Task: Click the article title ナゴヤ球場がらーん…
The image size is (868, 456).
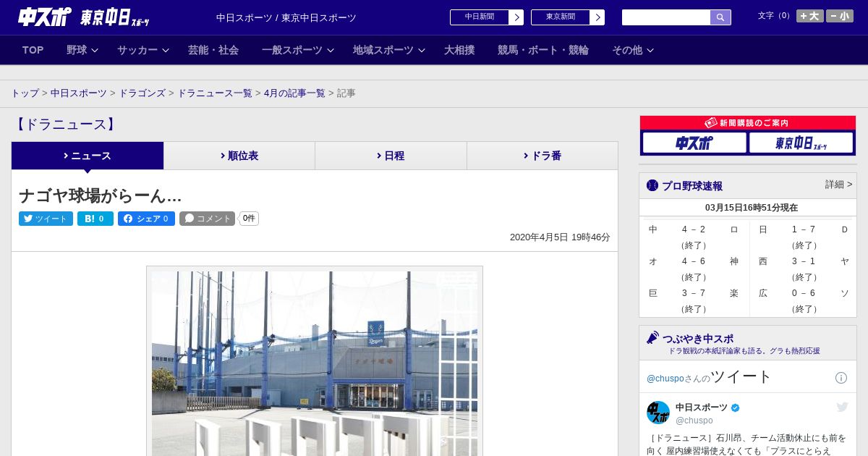Action: [100, 196]
